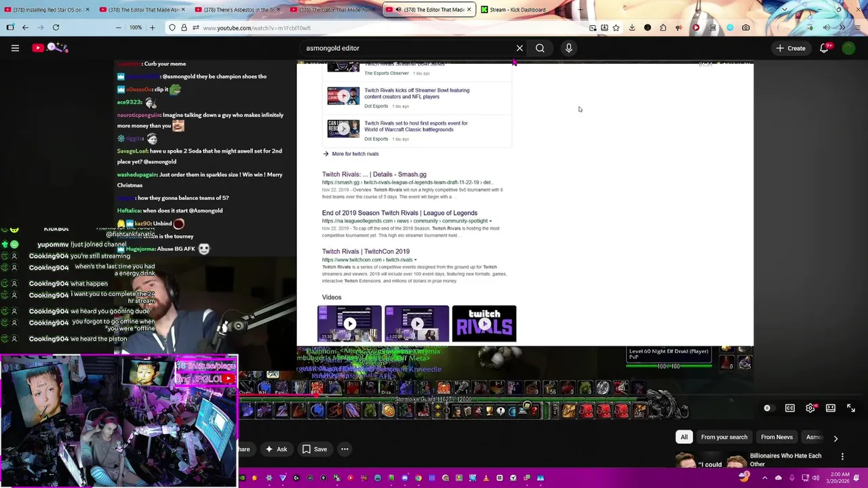868x488 pixels.
Task: Open the YouTube guide hamburger menu
Action: (x=15, y=48)
